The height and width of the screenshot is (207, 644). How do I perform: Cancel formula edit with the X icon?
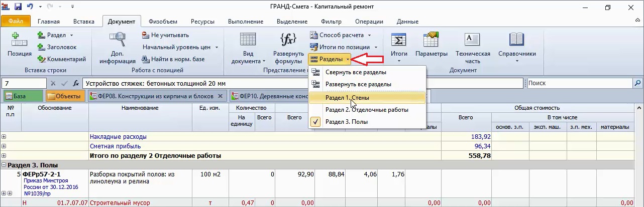coord(54,83)
